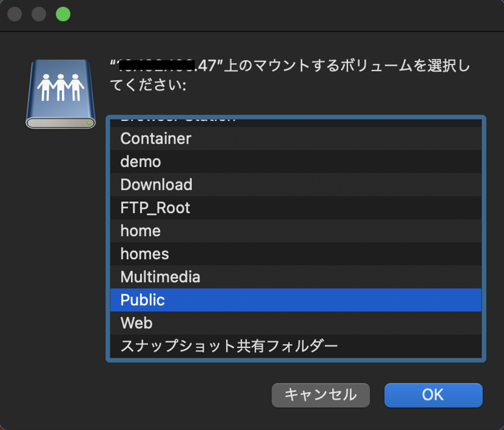Screen dimensions: 504x430
Task: Click the highlighted Public volume
Action: click(143, 300)
